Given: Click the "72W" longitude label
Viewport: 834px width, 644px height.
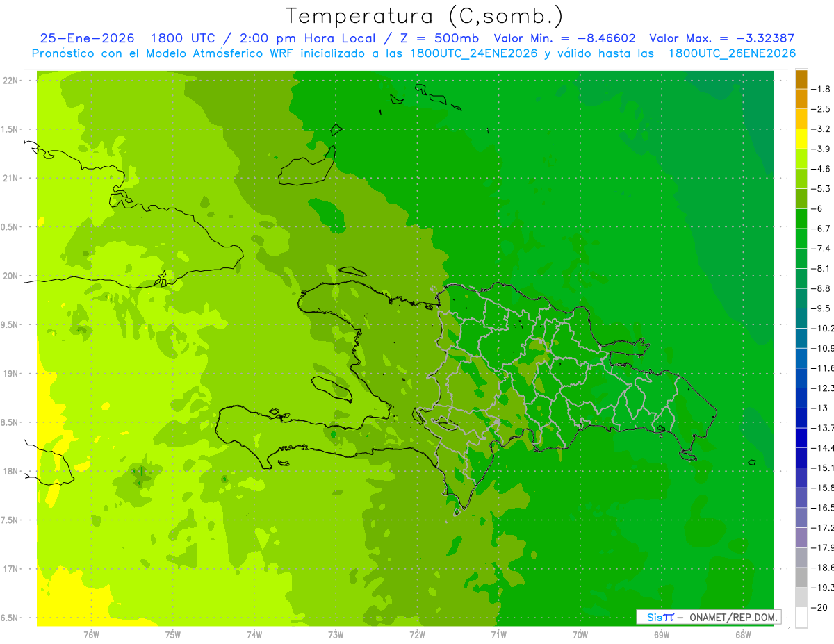Looking at the screenshot, I should pos(417,635).
